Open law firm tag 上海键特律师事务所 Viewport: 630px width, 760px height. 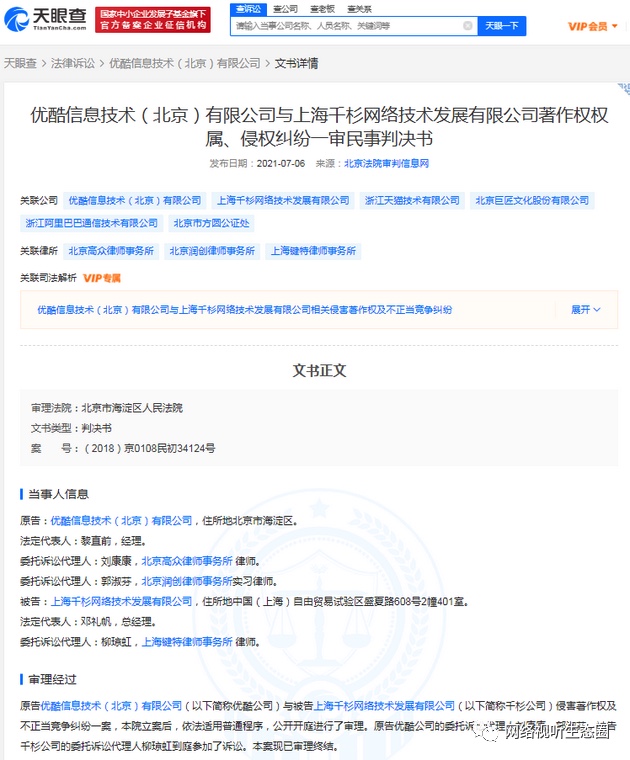pos(313,251)
